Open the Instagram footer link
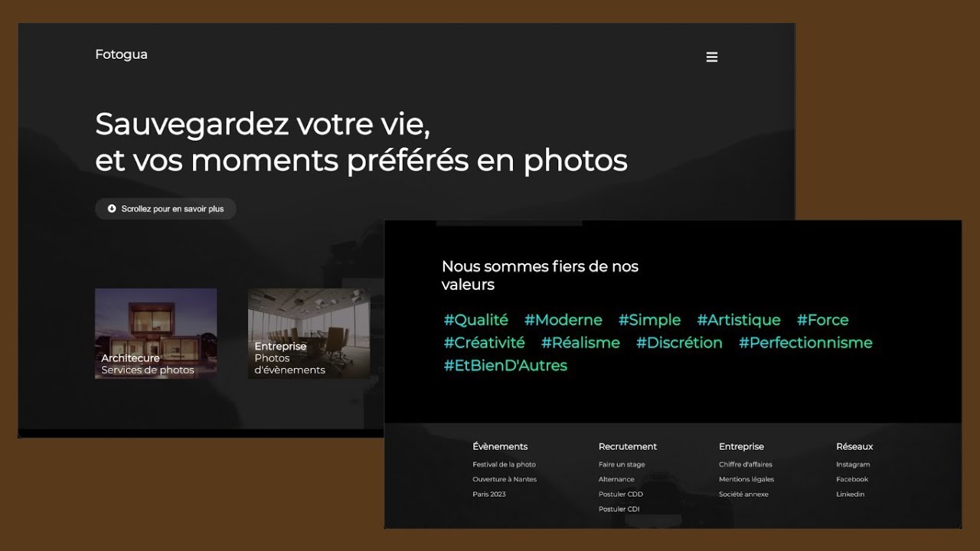Viewport: 980px width, 551px height. click(x=853, y=465)
